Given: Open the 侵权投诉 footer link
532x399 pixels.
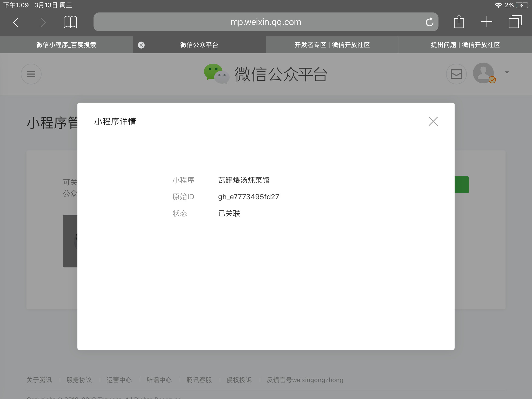Looking at the screenshot, I should (x=239, y=380).
